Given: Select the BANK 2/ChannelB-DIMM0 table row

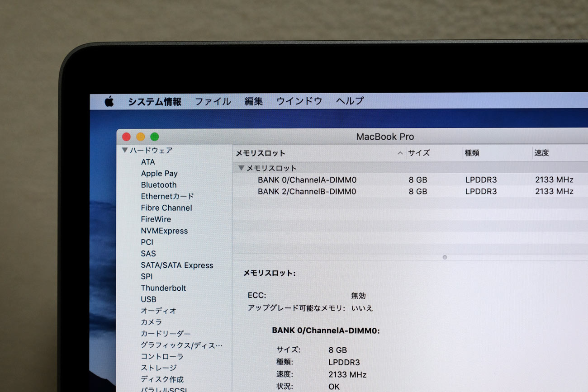Looking at the screenshot, I should 410,192.
